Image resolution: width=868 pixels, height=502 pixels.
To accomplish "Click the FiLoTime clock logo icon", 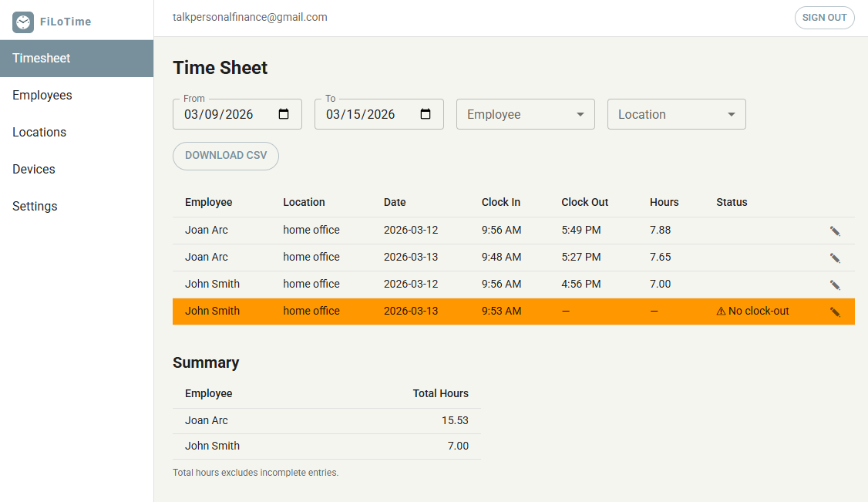I will pos(23,22).
